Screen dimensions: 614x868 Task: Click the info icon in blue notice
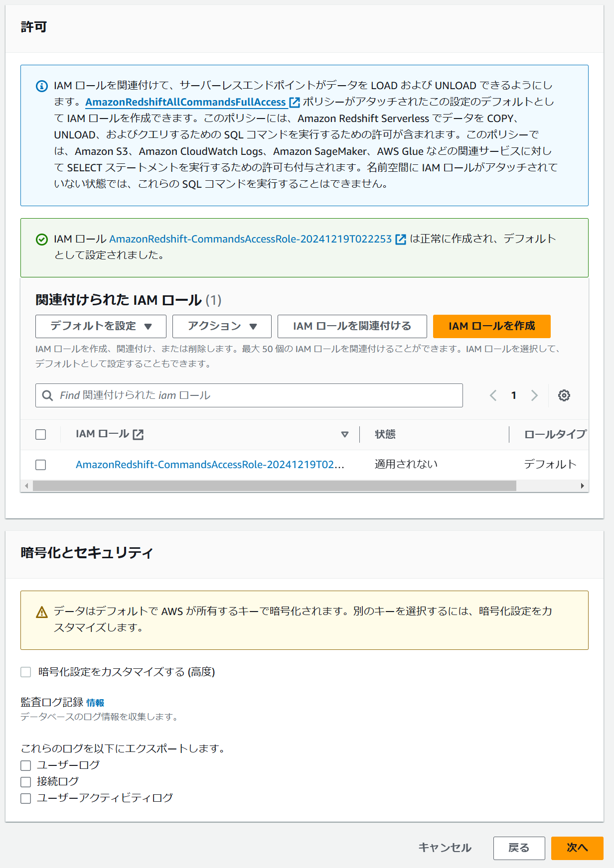point(42,86)
